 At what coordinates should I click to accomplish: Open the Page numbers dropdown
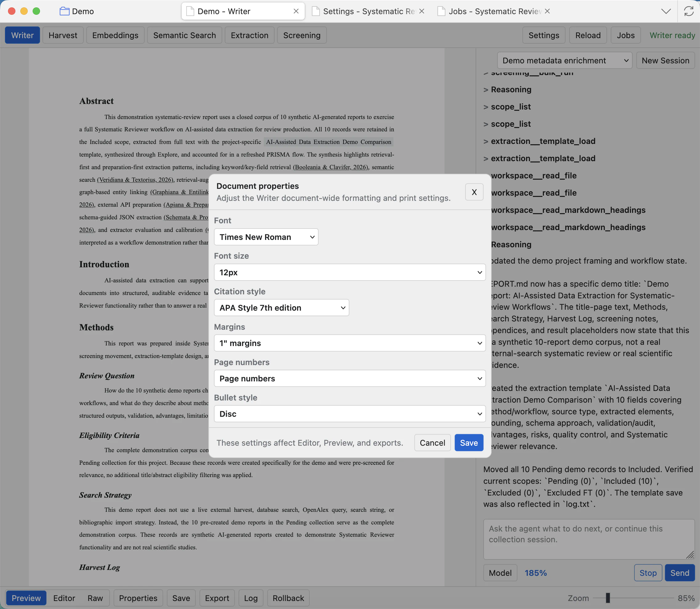(350, 378)
